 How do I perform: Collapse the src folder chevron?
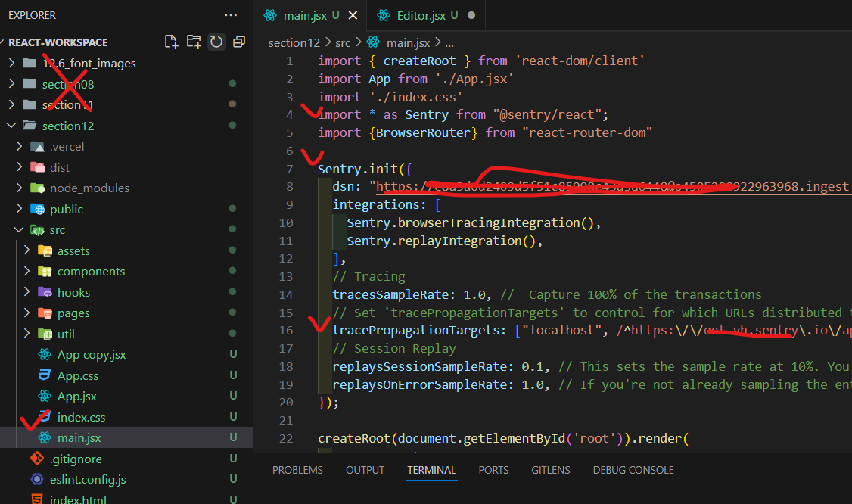[x=19, y=229]
